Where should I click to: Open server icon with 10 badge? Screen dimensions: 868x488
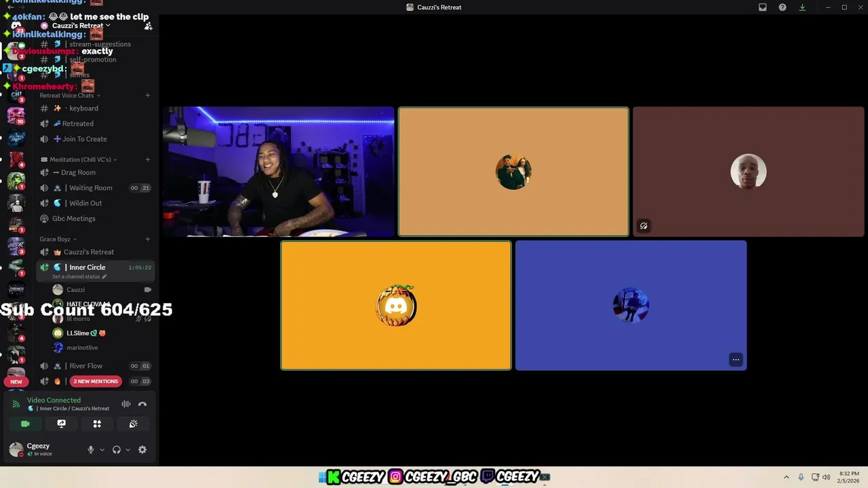(16, 116)
